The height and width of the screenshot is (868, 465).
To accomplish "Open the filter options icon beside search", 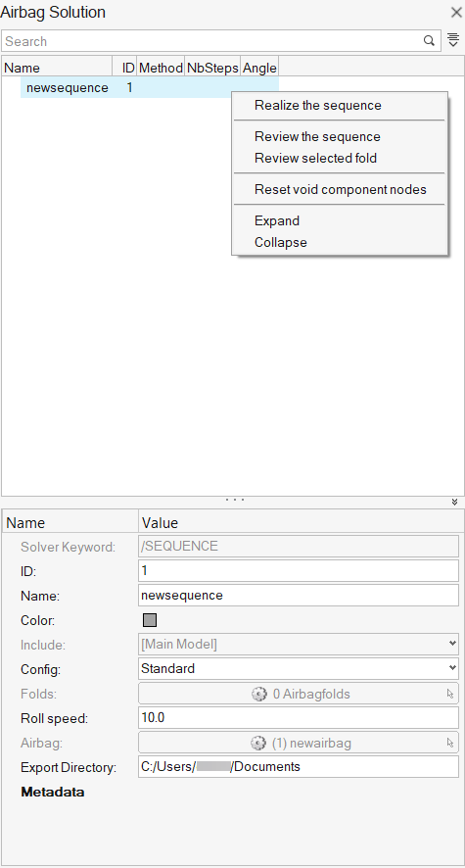I will (x=453, y=40).
